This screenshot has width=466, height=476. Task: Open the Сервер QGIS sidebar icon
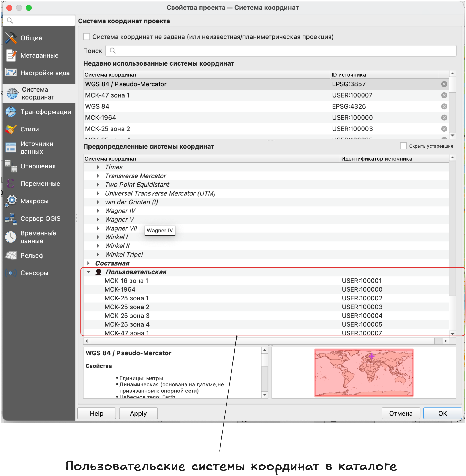pyautogui.click(x=11, y=218)
